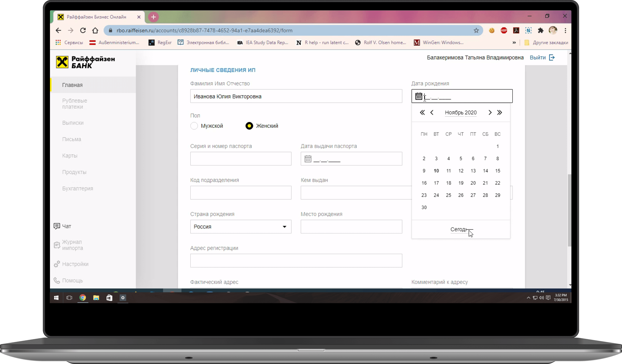The height and width of the screenshot is (364, 622).
Task: Open Бухгалтерия in the sidebar
Action: [78, 188]
